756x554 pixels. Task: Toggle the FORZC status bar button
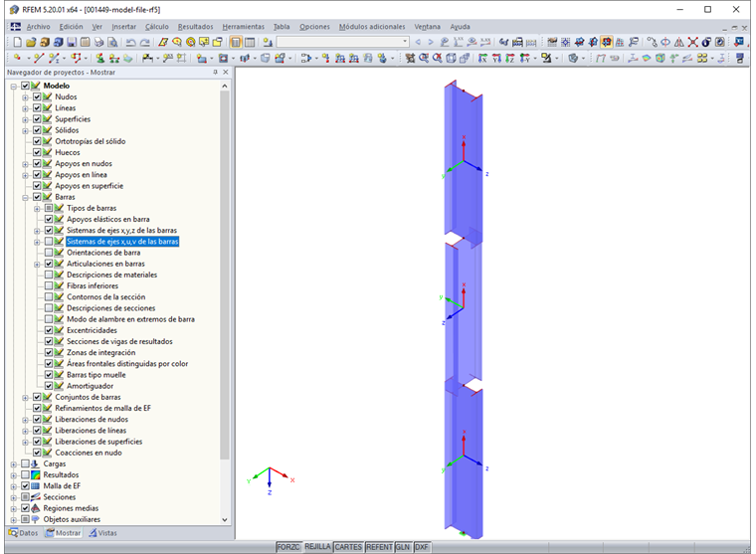(x=288, y=547)
